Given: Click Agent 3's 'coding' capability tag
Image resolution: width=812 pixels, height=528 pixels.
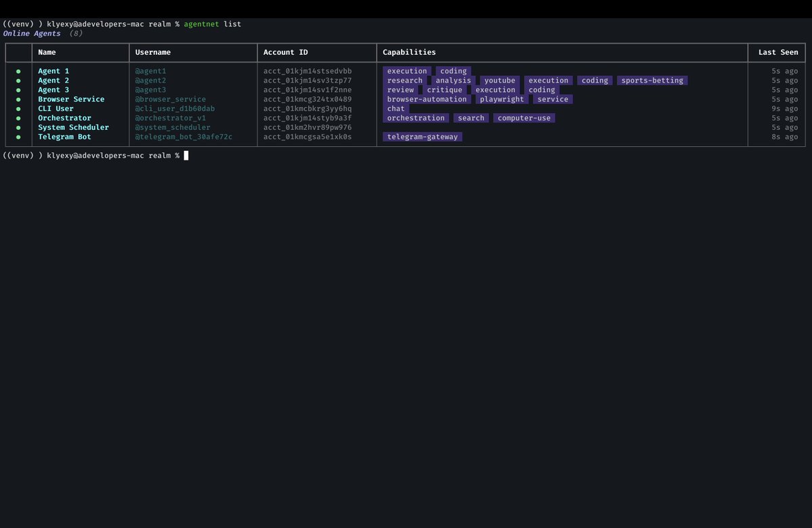Looking at the screenshot, I should (x=542, y=89).
